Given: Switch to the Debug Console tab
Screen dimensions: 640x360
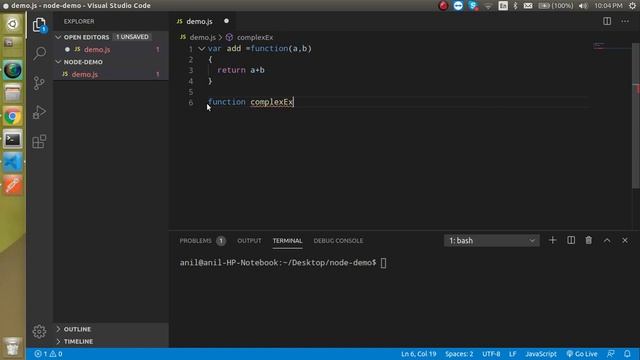Looking at the screenshot, I should pos(338,241).
